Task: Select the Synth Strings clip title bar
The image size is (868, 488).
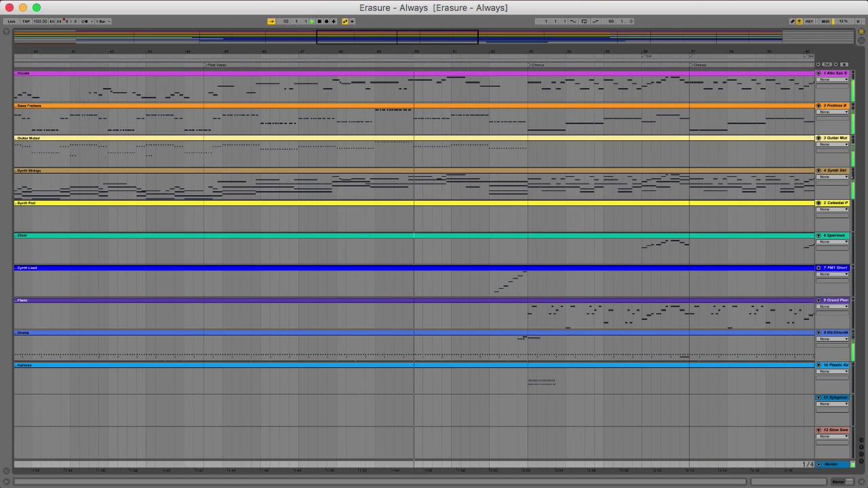Action: coord(414,171)
